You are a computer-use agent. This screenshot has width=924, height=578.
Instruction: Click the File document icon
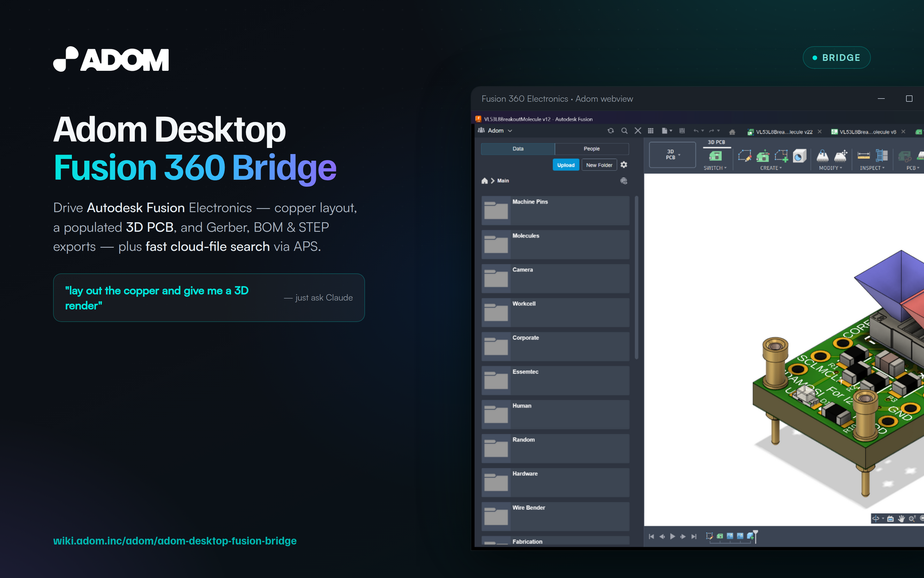pos(664,131)
